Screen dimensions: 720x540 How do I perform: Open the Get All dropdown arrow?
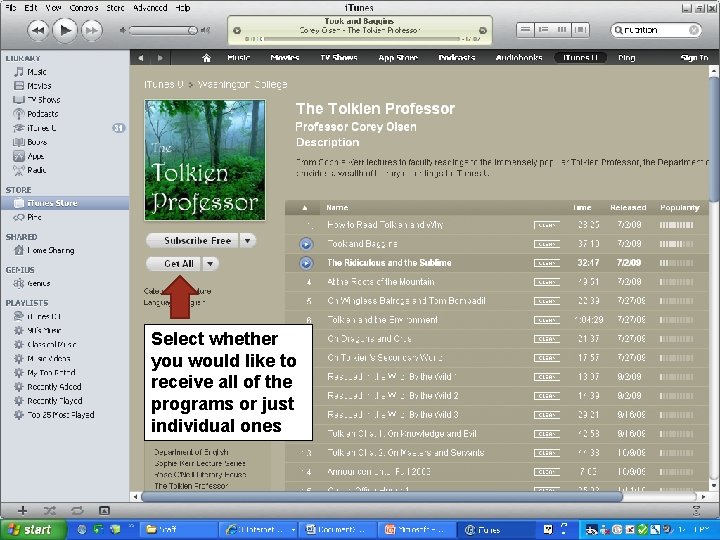210,264
